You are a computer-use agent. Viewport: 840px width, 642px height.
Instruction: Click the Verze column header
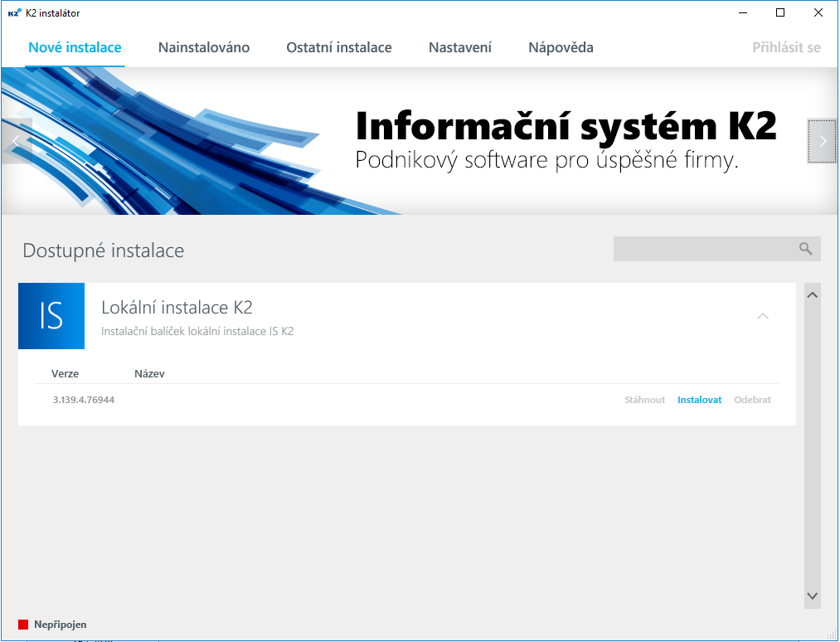click(x=65, y=373)
